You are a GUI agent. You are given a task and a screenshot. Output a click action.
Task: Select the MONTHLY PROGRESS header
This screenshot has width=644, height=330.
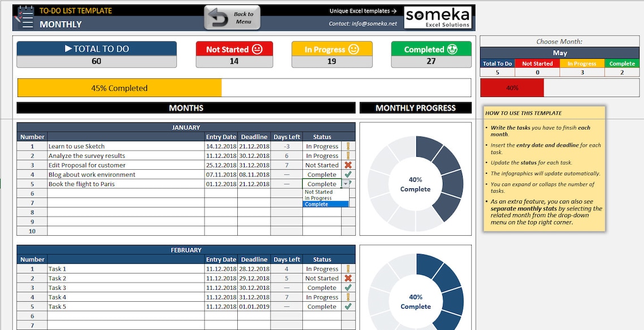pos(415,108)
